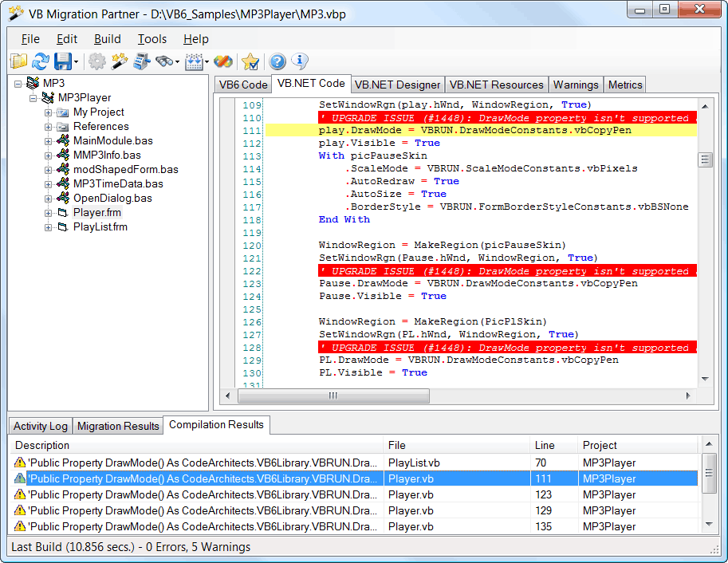Click the info speech bubble icon

[300, 61]
